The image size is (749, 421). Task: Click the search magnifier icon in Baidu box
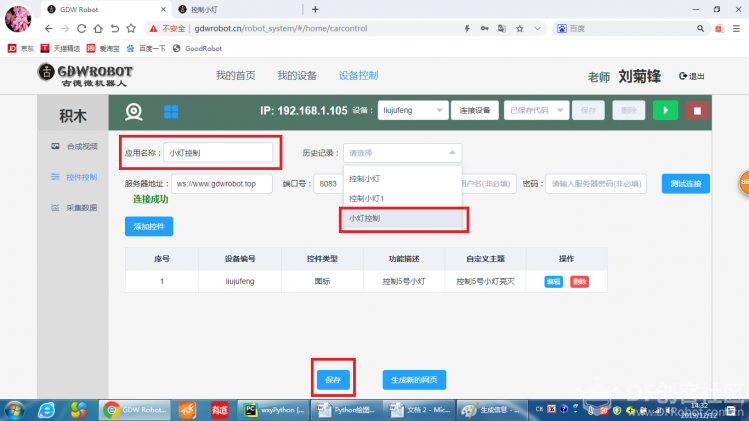(700, 29)
